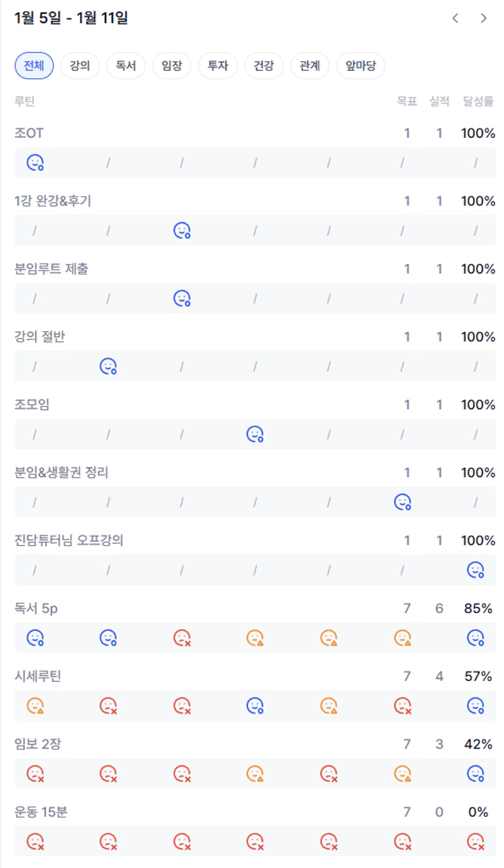Filter routines by 독서 category

coord(126,66)
